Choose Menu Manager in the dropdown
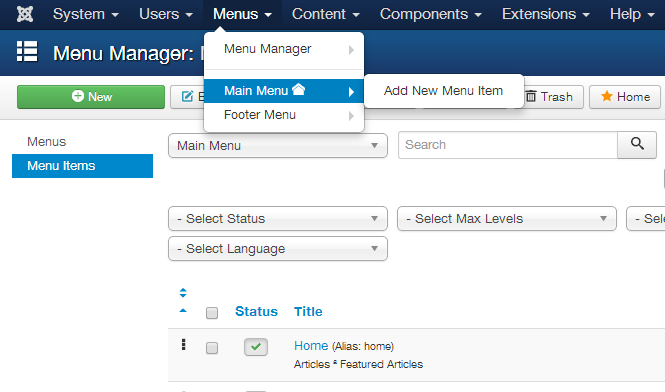This screenshot has width=665, height=392. click(x=284, y=49)
